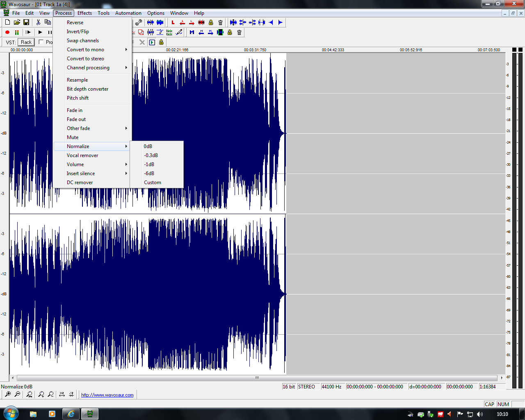Click the trash can icon in marker toolbar

[x=240, y=32]
